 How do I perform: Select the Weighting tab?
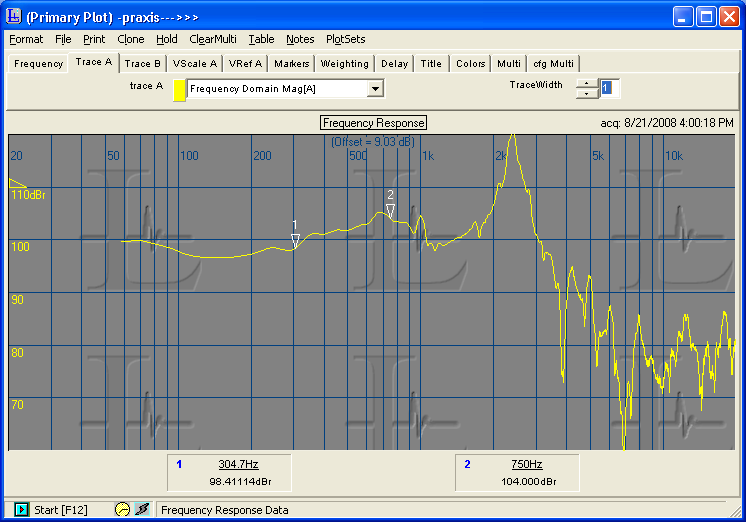(345, 64)
